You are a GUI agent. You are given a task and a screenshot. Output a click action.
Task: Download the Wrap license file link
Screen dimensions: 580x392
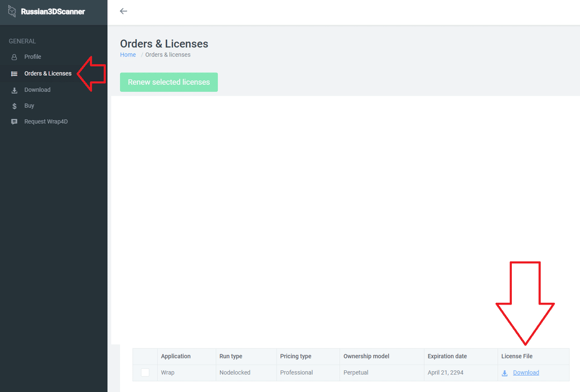click(526, 373)
